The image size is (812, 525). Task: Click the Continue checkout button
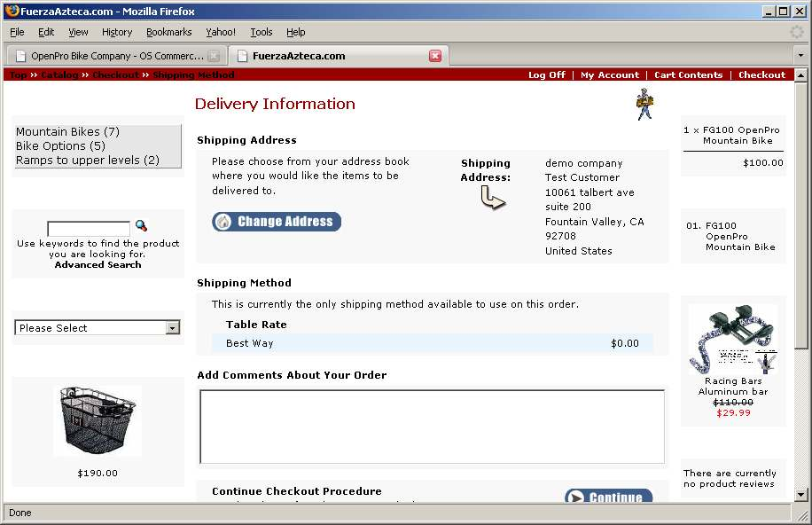608,497
